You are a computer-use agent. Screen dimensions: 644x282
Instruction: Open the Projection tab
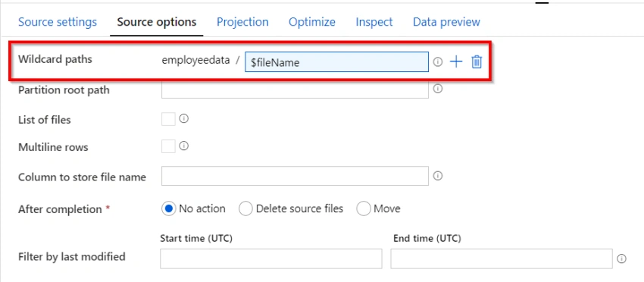pyautogui.click(x=242, y=22)
